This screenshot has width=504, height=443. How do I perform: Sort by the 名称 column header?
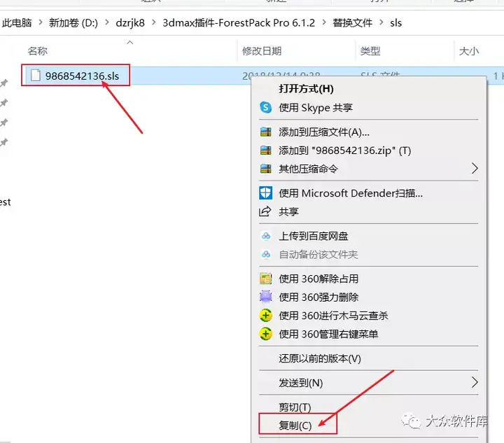click(37, 51)
